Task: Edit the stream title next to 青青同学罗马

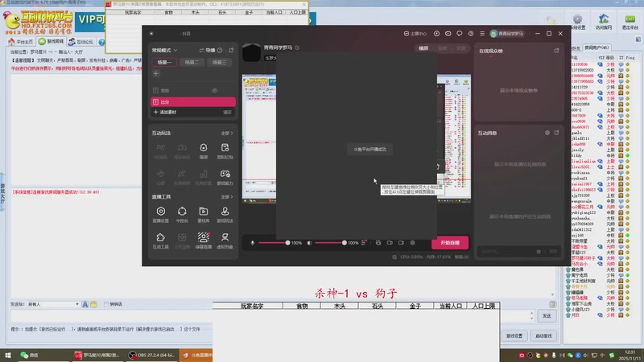Action: pyautogui.click(x=297, y=47)
